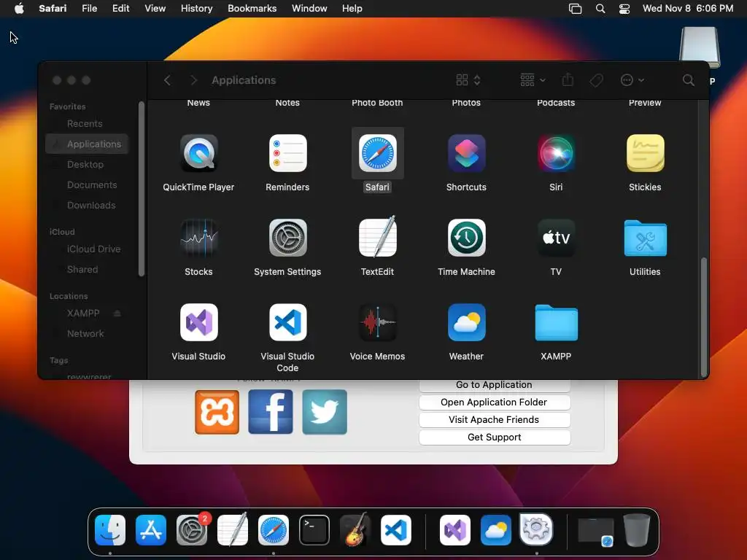Viewport: 747px width, 560px height.
Task: Select the TextEdit app in Finder
Action: (x=377, y=238)
